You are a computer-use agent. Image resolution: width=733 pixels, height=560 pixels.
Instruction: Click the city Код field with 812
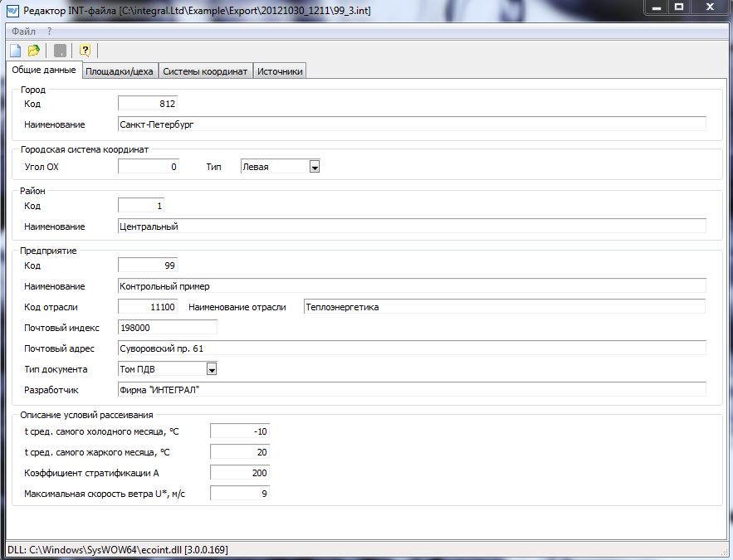point(148,104)
